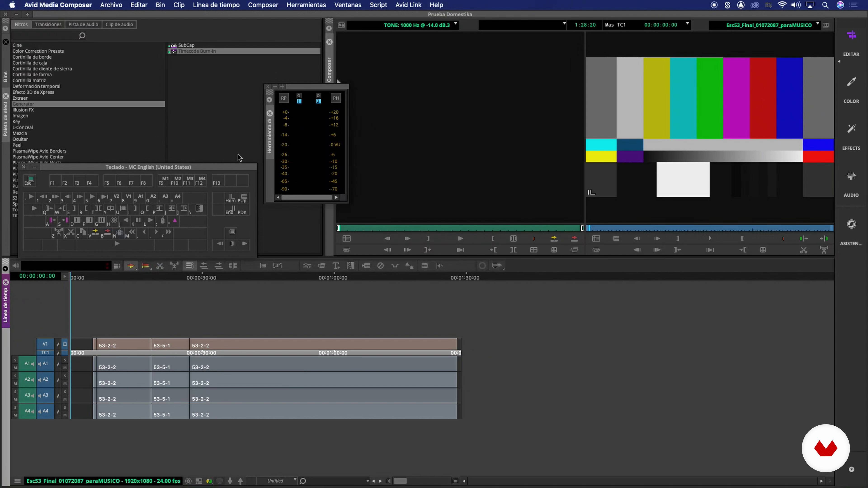Toggle the green A2 source track selector
The image size is (868, 488).
click(x=27, y=380)
